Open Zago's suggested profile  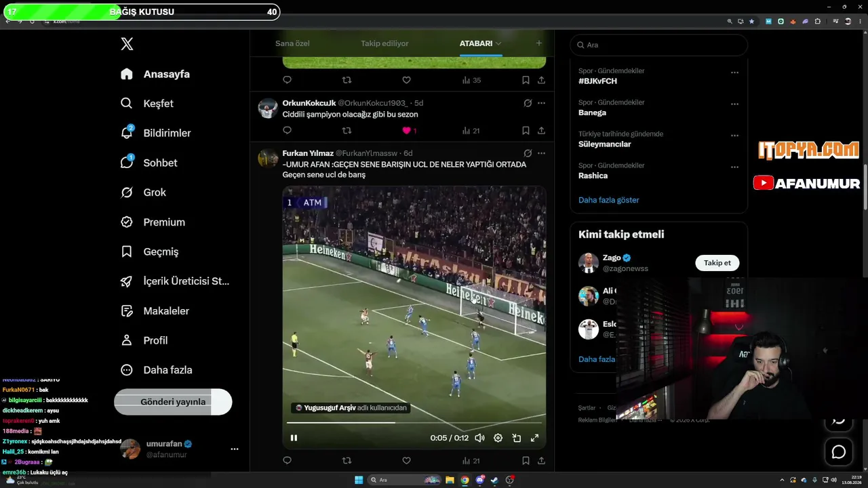click(612, 258)
